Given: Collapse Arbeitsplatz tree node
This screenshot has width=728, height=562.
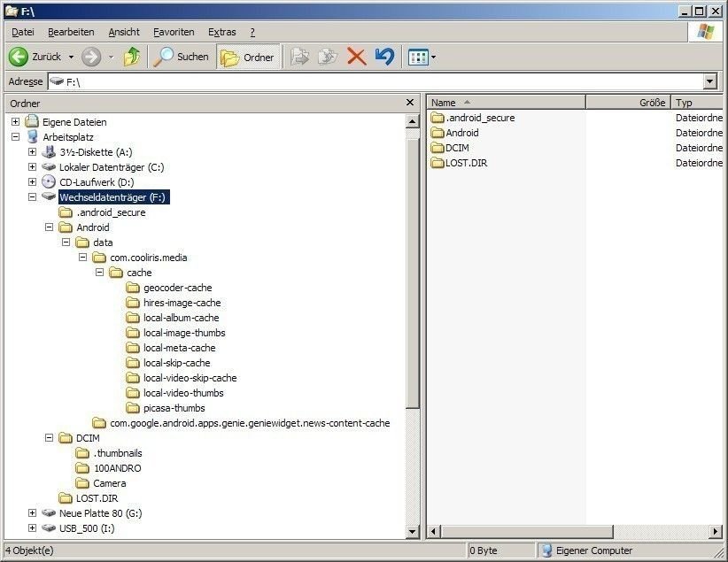Looking at the screenshot, I should 15,137.
